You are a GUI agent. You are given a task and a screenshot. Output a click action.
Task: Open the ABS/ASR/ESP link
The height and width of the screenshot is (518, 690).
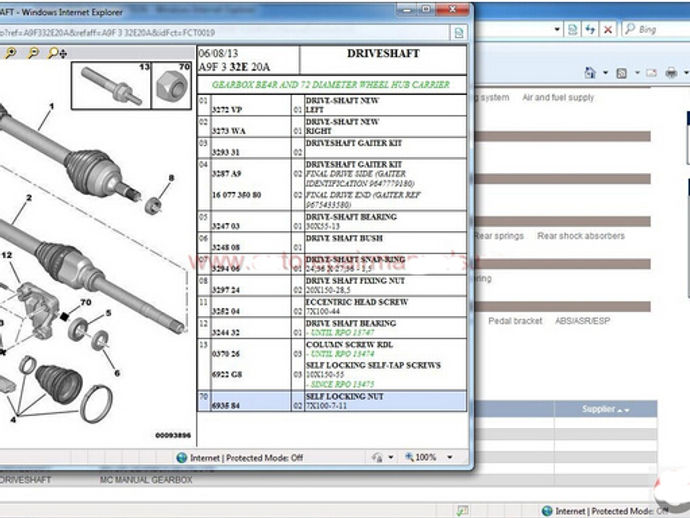tap(583, 321)
